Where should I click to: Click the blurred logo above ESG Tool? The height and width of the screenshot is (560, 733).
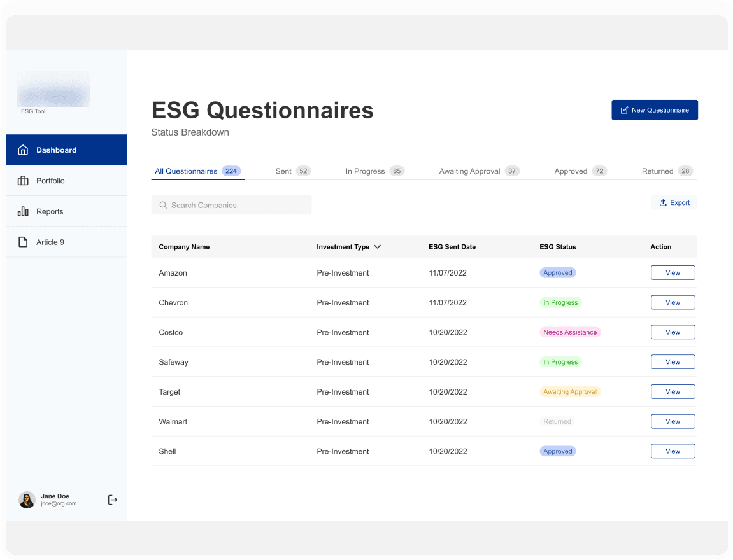(x=53, y=88)
